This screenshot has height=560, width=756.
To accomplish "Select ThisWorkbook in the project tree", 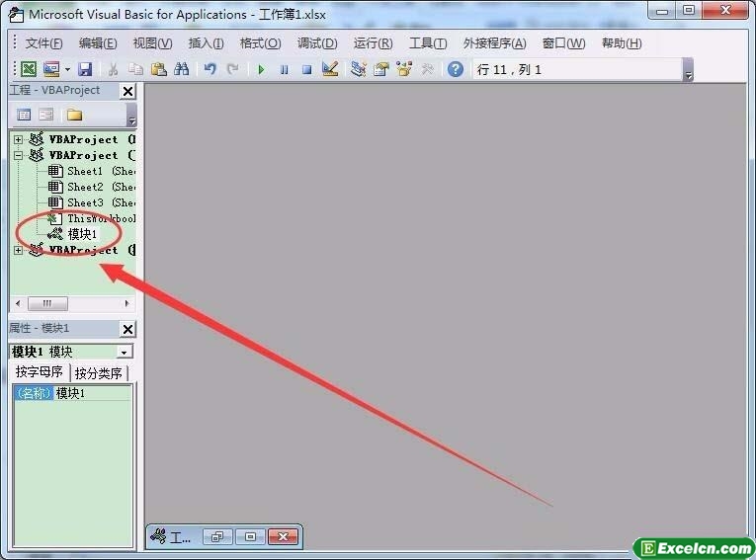I will click(92, 218).
